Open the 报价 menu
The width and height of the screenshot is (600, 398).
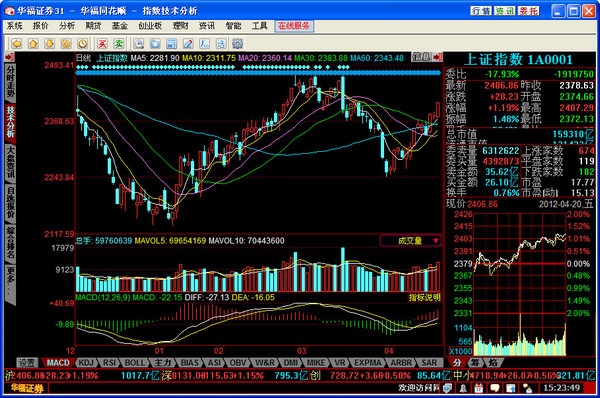click(x=41, y=26)
